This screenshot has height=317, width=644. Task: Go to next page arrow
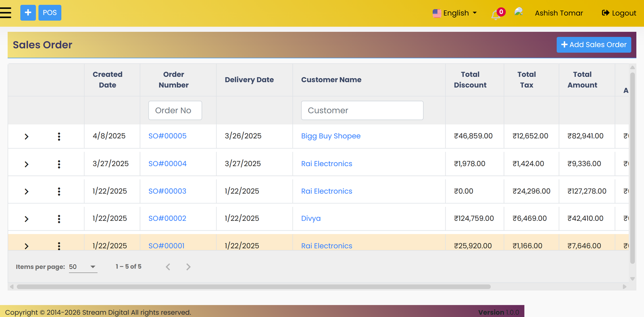188,267
